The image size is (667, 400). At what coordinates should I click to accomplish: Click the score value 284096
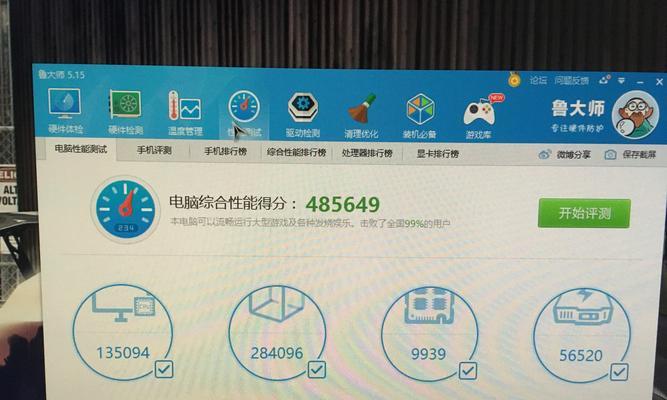pos(277,353)
